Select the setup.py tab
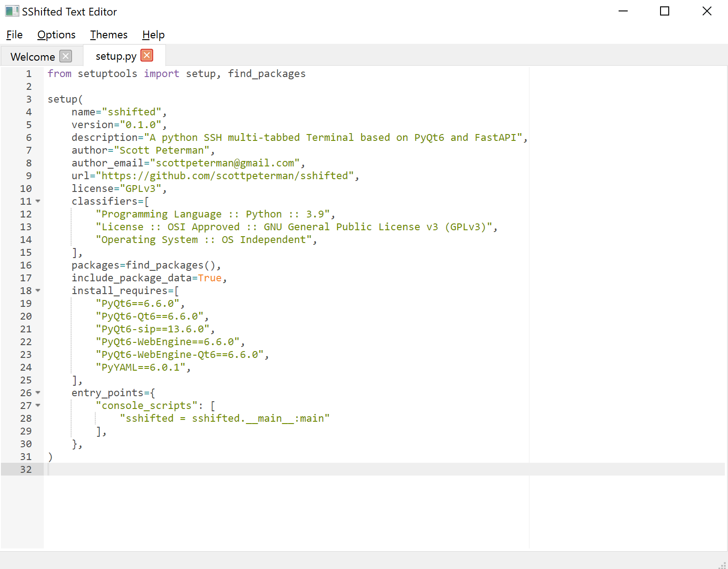 pos(116,56)
